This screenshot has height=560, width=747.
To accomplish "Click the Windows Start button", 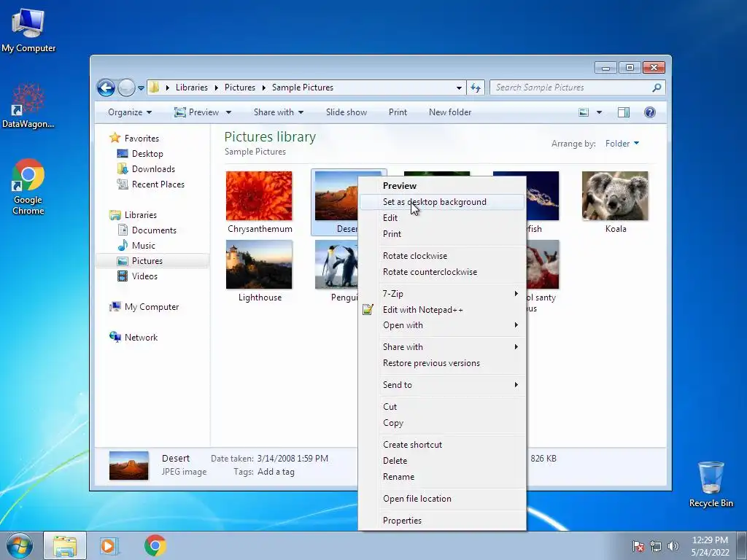I will pyautogui.click(x=19, y=545).
